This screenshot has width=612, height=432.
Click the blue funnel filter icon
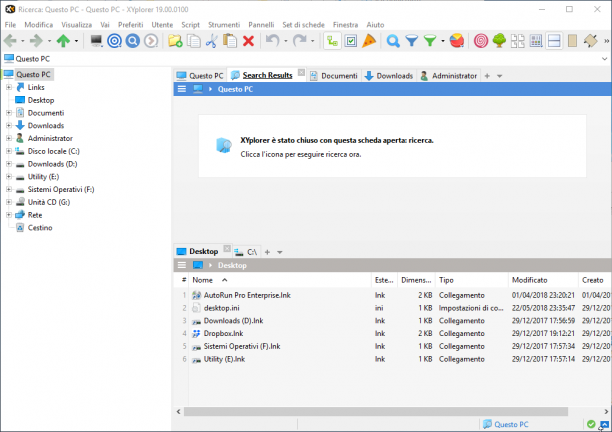pyautogui.click(x=411, y=41)
